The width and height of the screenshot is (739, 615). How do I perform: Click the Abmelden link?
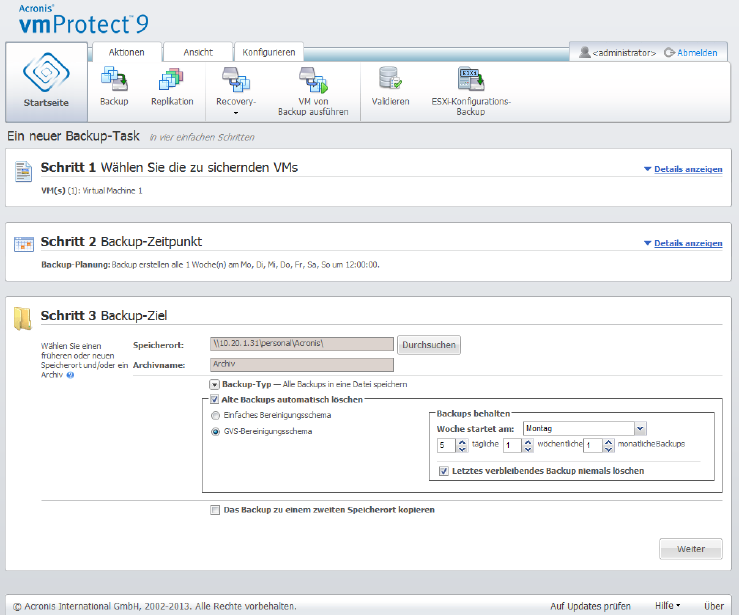pos(697,53)
